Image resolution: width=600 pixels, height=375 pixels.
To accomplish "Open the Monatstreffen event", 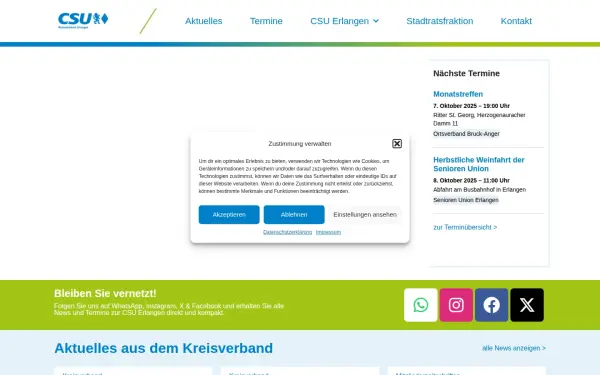I will 458,94.
